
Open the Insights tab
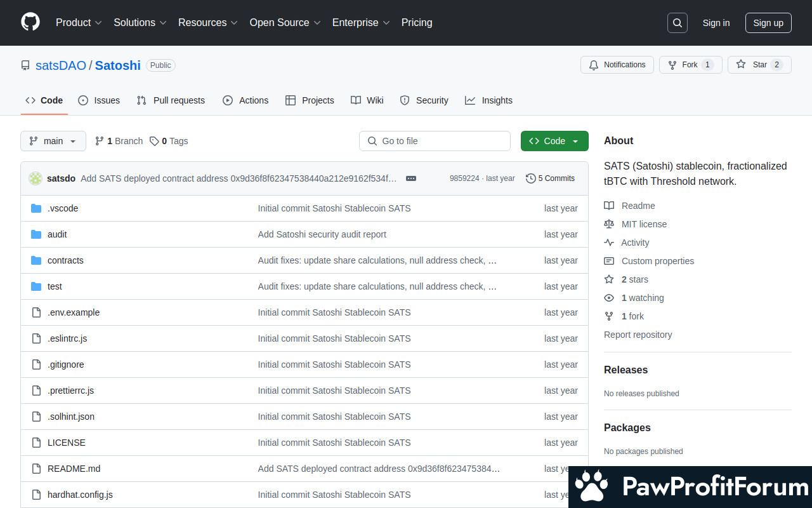point(488,100)
